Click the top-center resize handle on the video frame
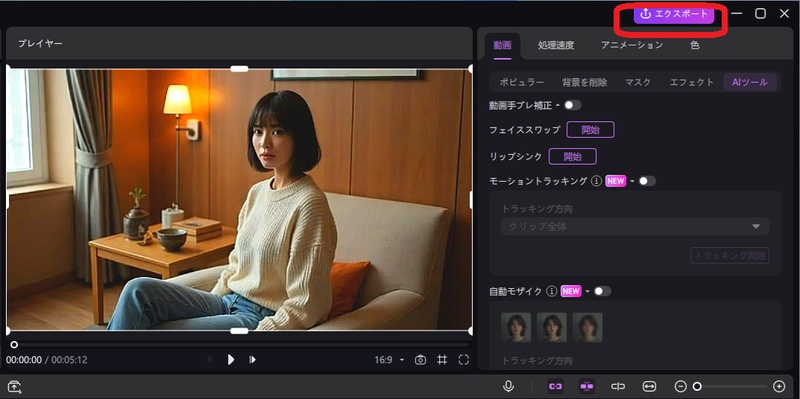Viewport: 800px width, 399px height. [239, 68]
